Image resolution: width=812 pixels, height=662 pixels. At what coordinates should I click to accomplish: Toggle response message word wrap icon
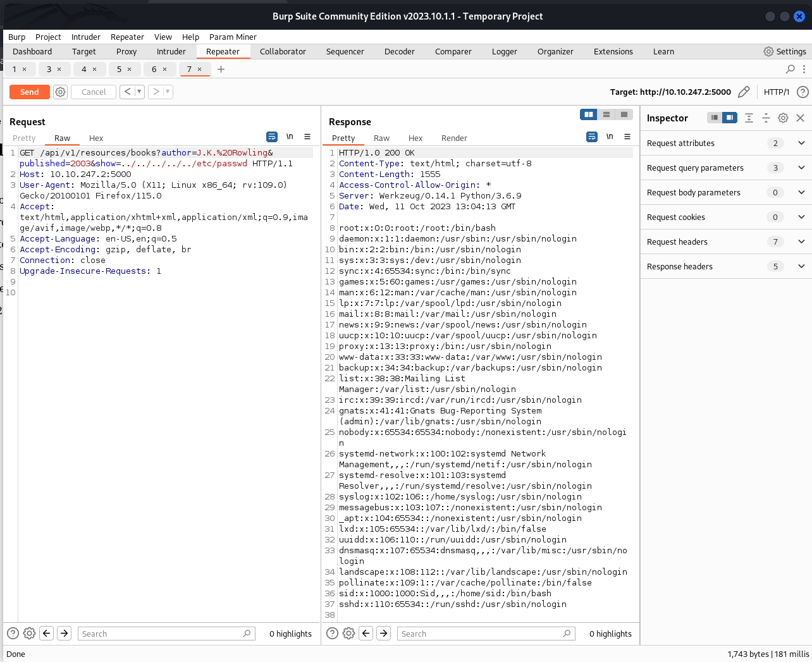tap(592, 137)
